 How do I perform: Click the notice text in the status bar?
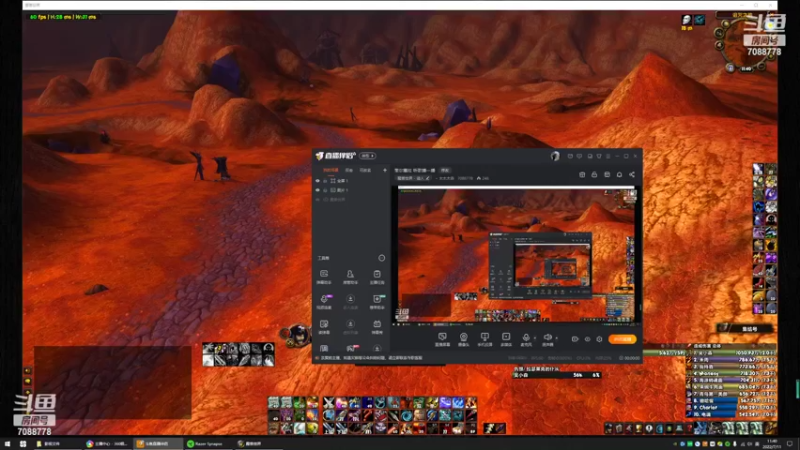click(x=372, y=358)
